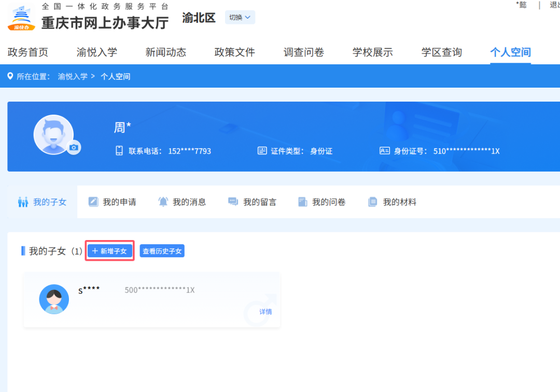The height and width of the screenshot is (392, 560).
Task: Click the user profile avatar picture
Action: 53,134
